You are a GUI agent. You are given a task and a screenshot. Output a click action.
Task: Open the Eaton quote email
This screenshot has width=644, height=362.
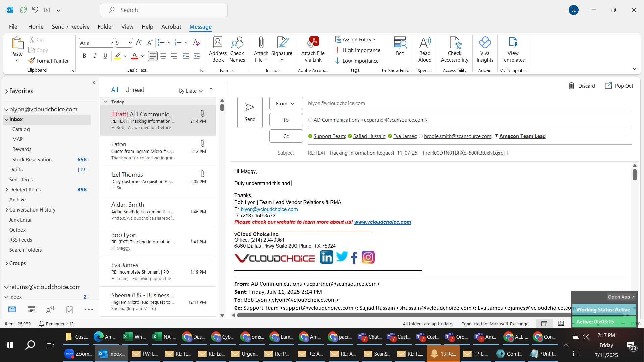(x=158, y=151)
